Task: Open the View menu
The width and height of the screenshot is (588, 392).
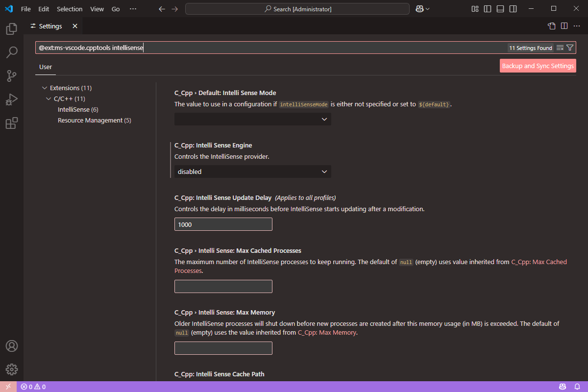Action: click(x=97, y=9)
